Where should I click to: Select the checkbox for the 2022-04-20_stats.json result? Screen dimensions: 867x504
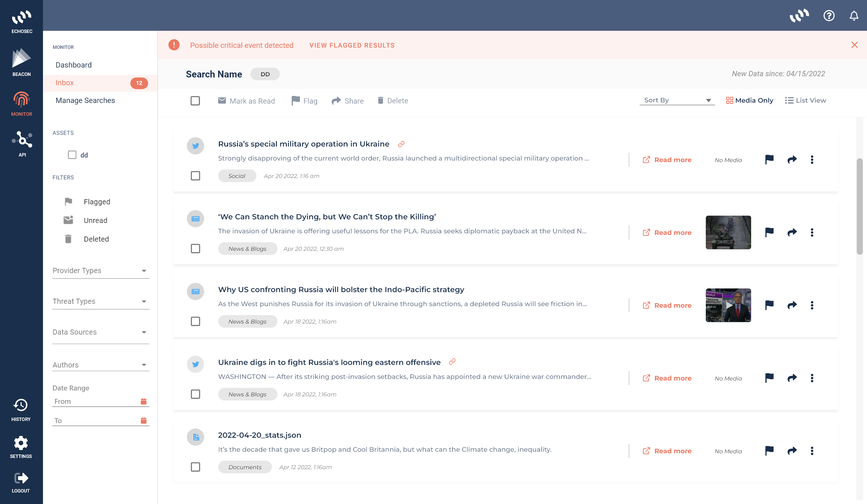[196, 467]
